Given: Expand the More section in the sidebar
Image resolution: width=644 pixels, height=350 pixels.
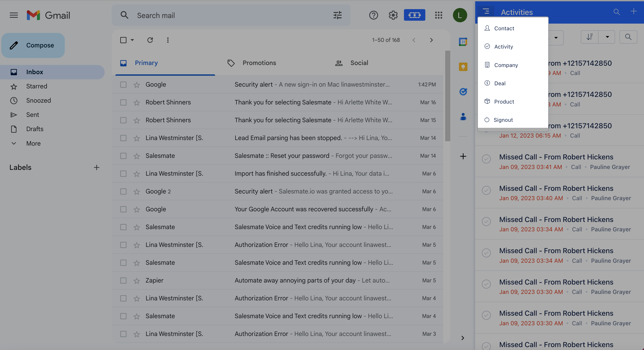Looking at the screenshot, I should (x=33, y=143).
